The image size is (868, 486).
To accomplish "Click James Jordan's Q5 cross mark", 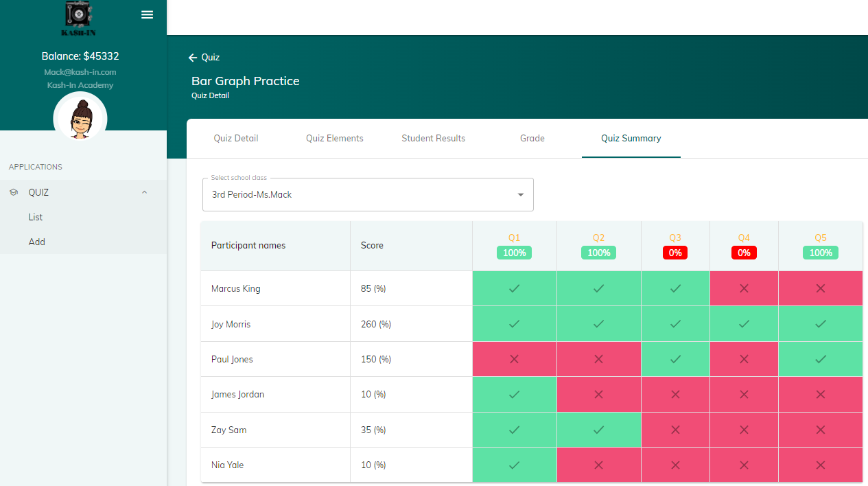I will click(x=820, y=394).
